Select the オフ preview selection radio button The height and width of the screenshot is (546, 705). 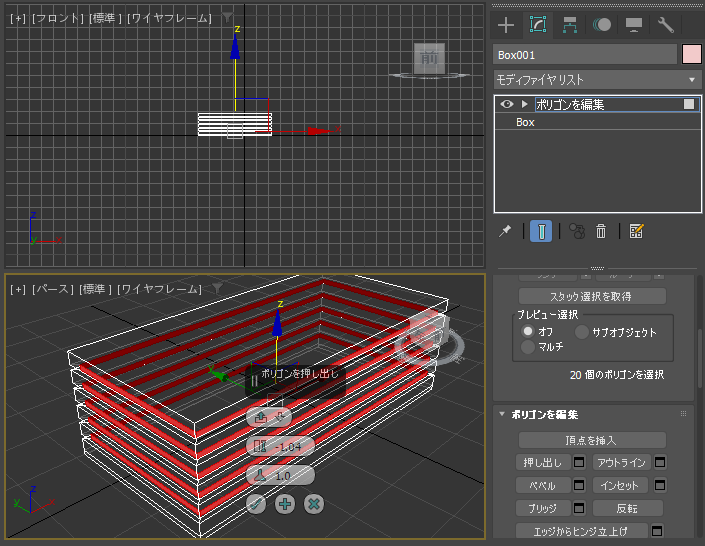click(x=527, y=331)
